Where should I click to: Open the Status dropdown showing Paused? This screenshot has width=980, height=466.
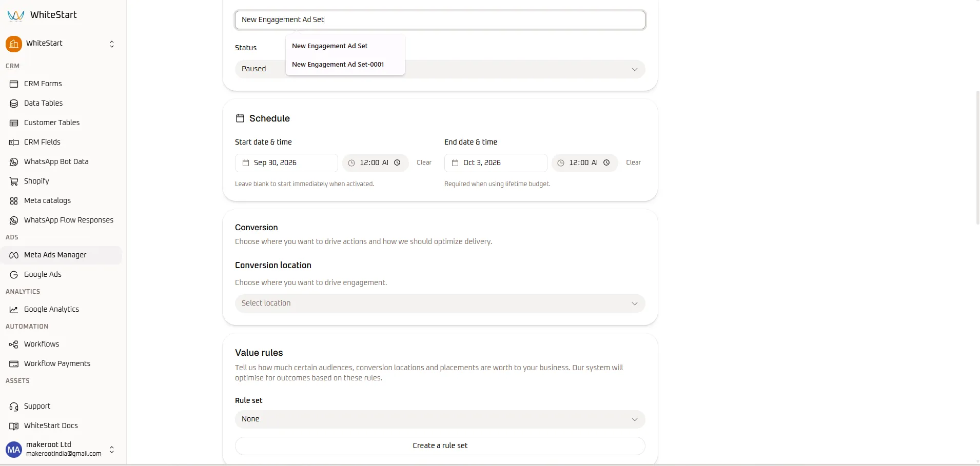[x=440, y=69]
